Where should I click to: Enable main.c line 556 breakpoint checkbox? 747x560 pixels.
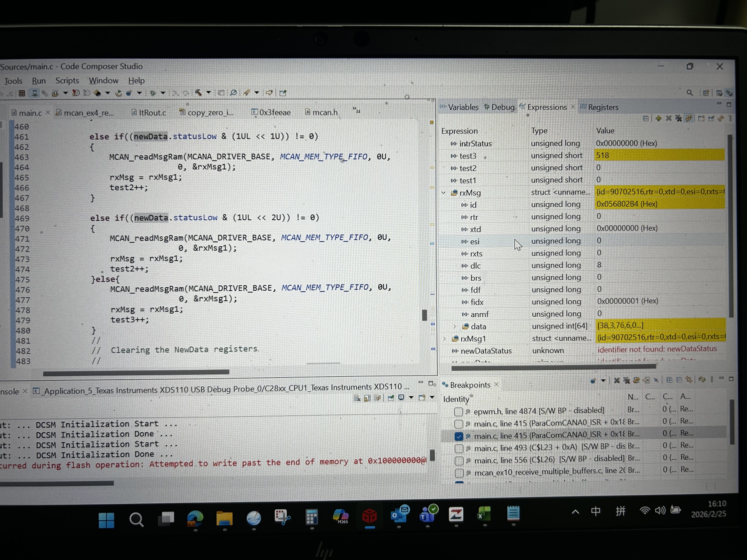click(459, 461)
